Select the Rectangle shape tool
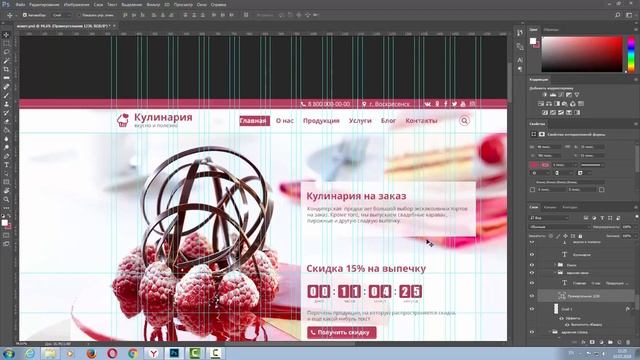The width and height of the screenshot is (640, 360). click(6, 182)
